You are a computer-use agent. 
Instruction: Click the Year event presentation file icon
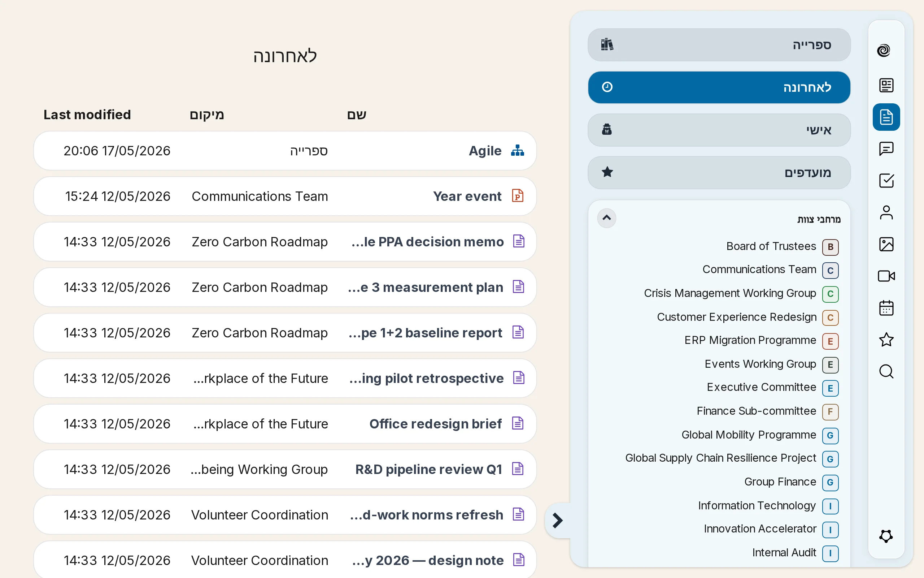pyautogui.click(x=518, y=196)
